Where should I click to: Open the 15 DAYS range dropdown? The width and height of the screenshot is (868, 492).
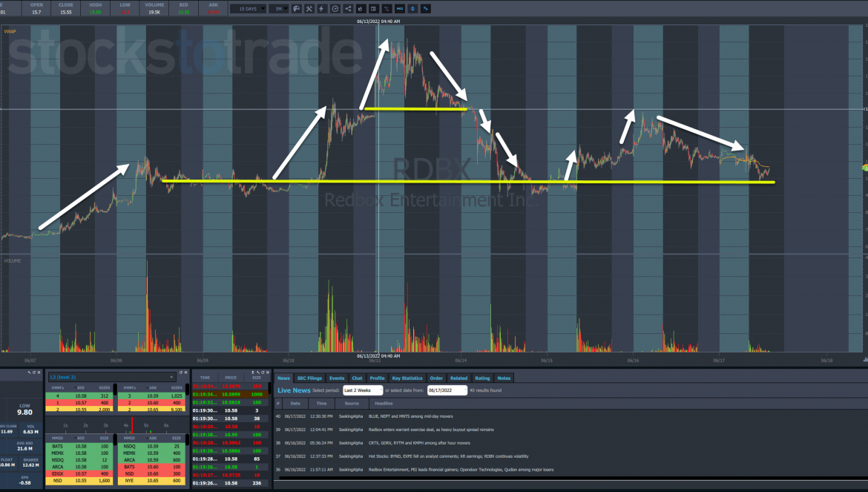click(x=249, y=9)
